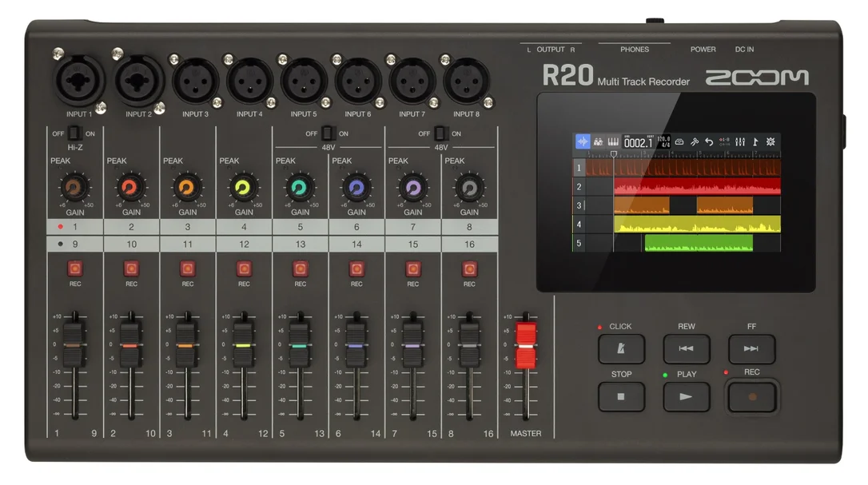The width and height of the screenshot is (868, 485).
Task: Arm channel 6 REC button
Action: pyautogui.click(x=356, y=268)
